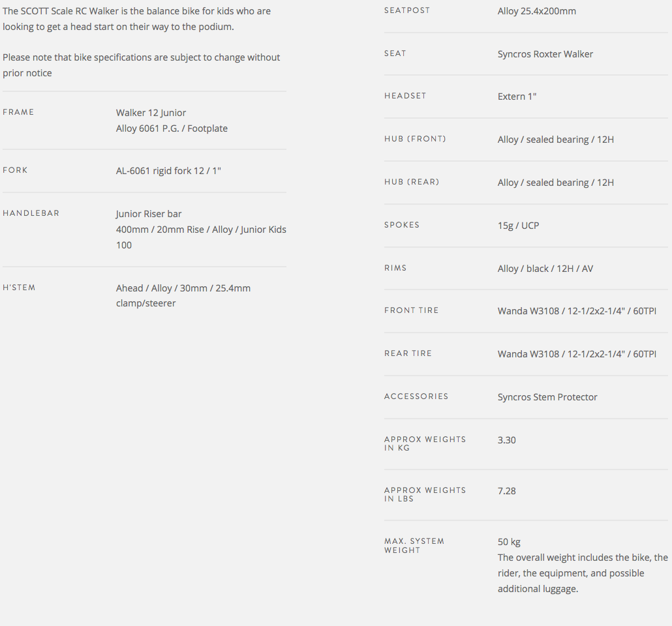The image size is (672, 626).
Task: Select the 3.30 weight in KG value
Action: point(506,440)
